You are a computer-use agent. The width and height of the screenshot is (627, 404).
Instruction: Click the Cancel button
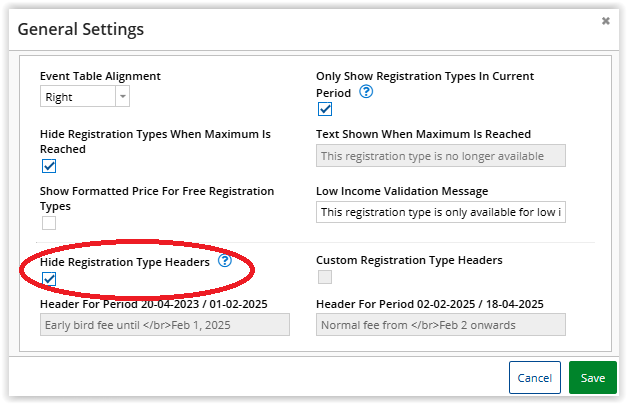[x=534, y=378]
